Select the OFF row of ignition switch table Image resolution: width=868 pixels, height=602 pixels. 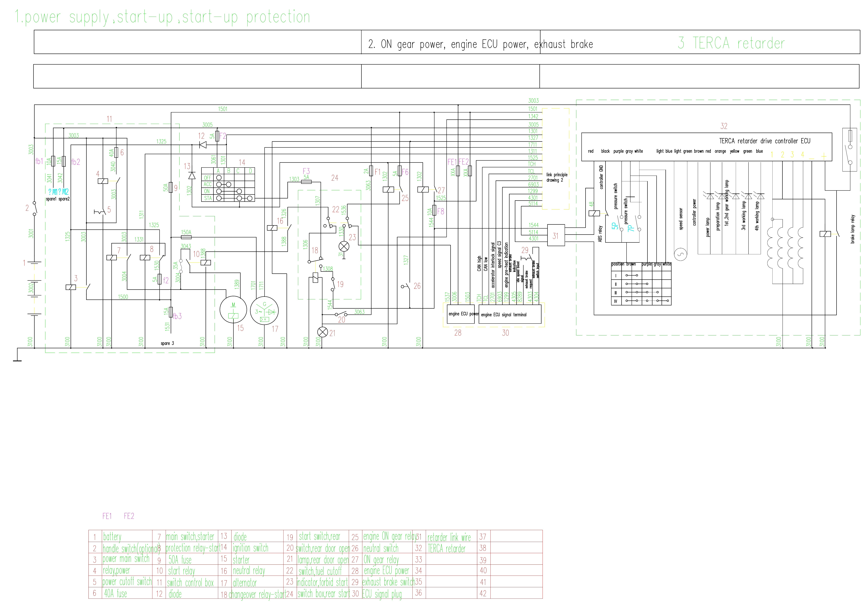point(228,178)
